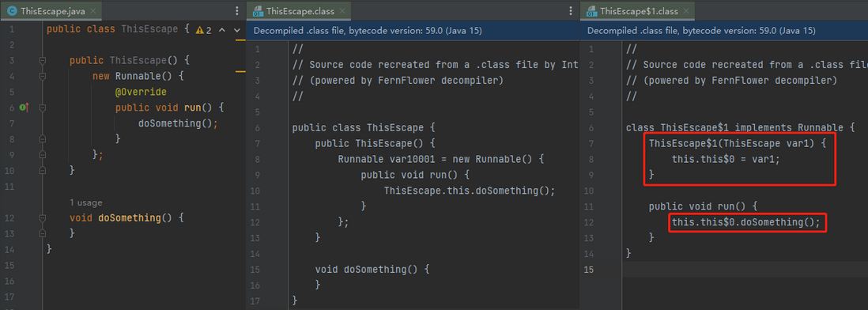The image size is (868, 310).
Task: Click the fold end marker at line 8
Action: pyautogui.click(x=42, y=139)
